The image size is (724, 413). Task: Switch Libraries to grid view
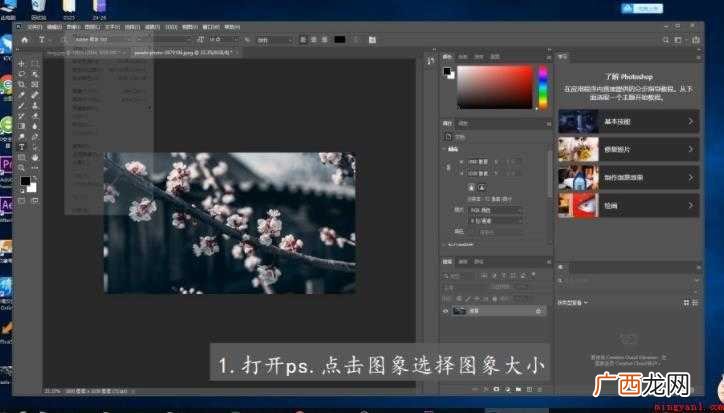tap(686, 303)
